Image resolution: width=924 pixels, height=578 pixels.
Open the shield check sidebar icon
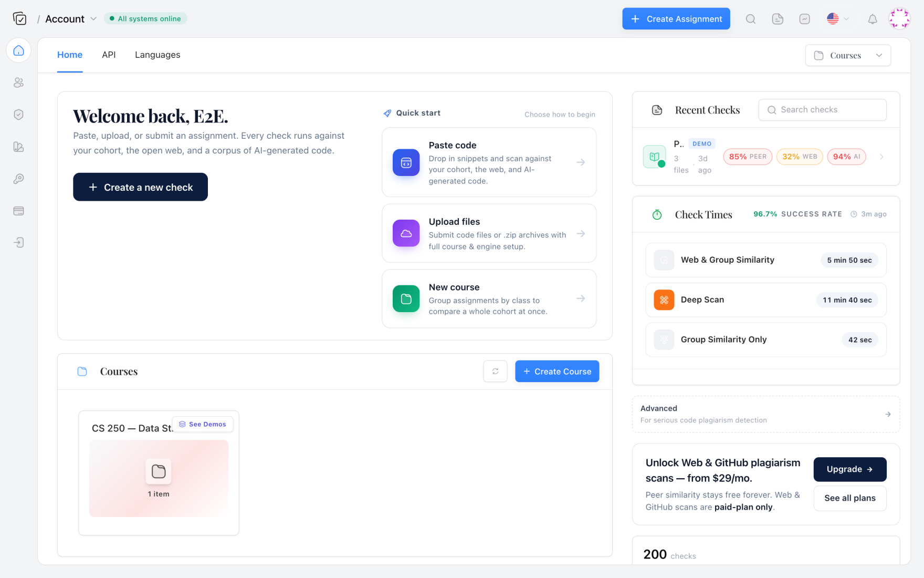coord(19,115)
